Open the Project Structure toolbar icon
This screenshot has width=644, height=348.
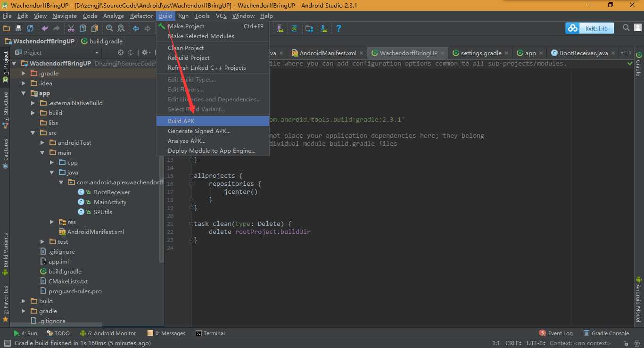(309, 28)
